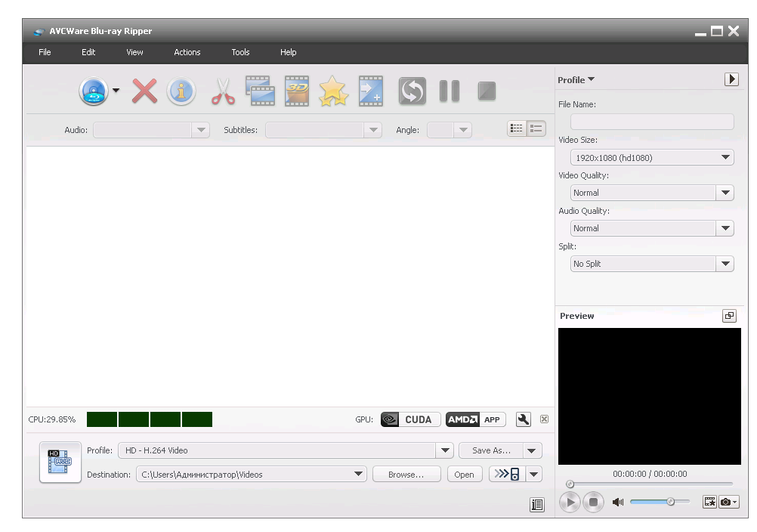The width and height of the screenshot is (757, 532).
Task: Stop the ripping process
Action: (x=487, y=91)
